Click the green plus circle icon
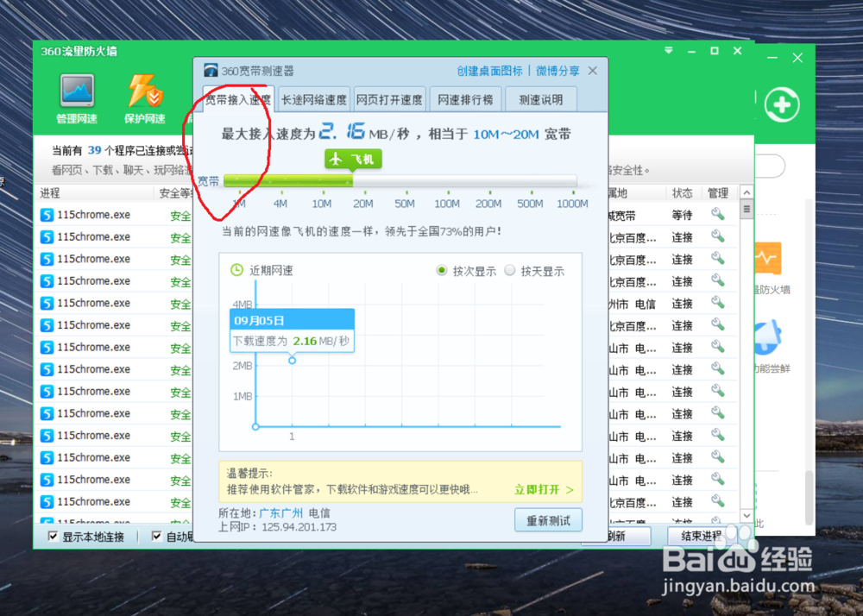The width and height of the screenshot is (863, 616). click(782, 104)
